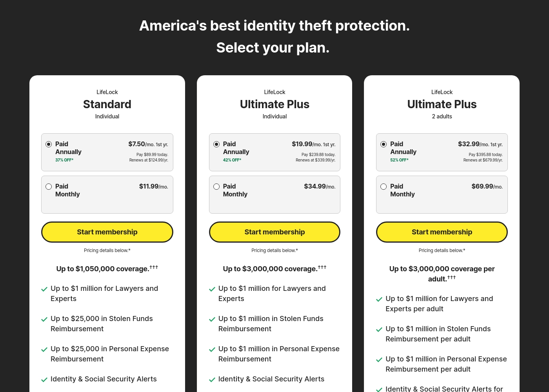Start membership for Ultimate Plus Individual
The width and height of the screenshot is (549, 392).
pyautogui.click(x=274, y=232)
